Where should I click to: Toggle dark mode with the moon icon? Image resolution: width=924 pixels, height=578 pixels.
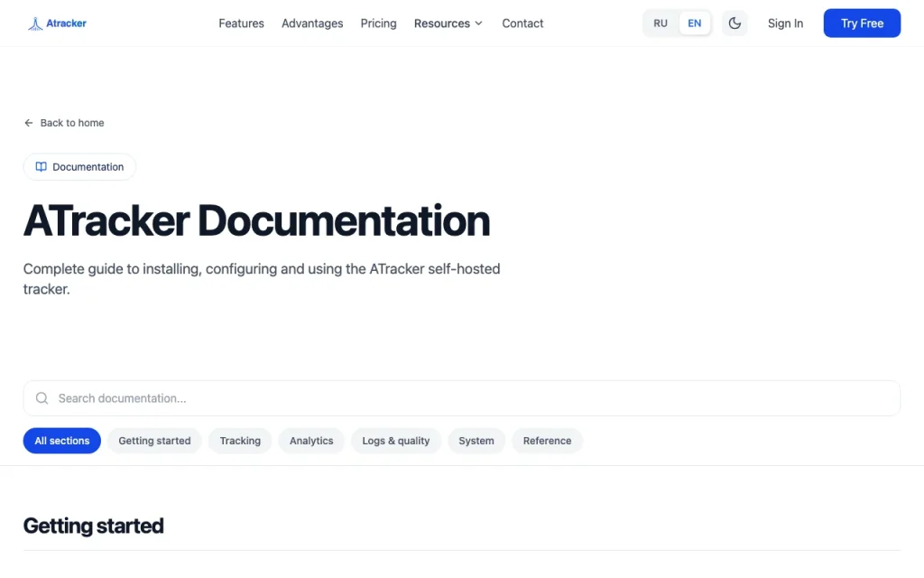(x=735, y=23)
